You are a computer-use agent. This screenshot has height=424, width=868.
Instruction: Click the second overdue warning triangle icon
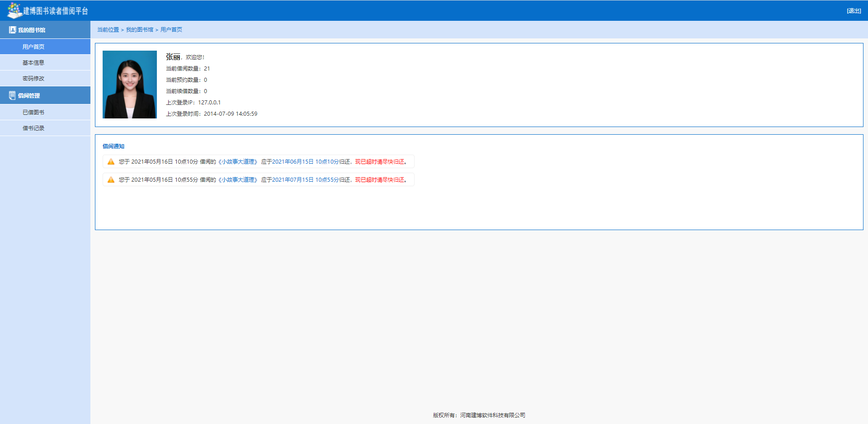(111, 180)
